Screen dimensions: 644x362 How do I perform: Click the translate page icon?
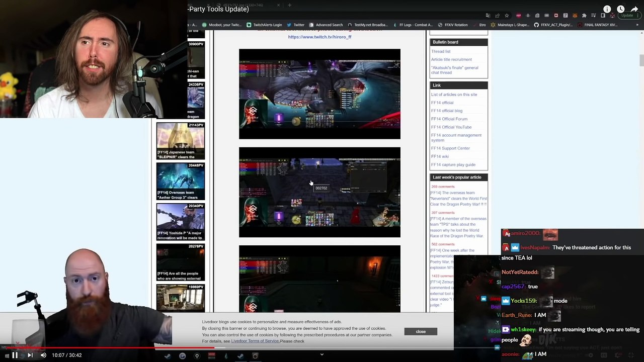[x=488, y=16]
